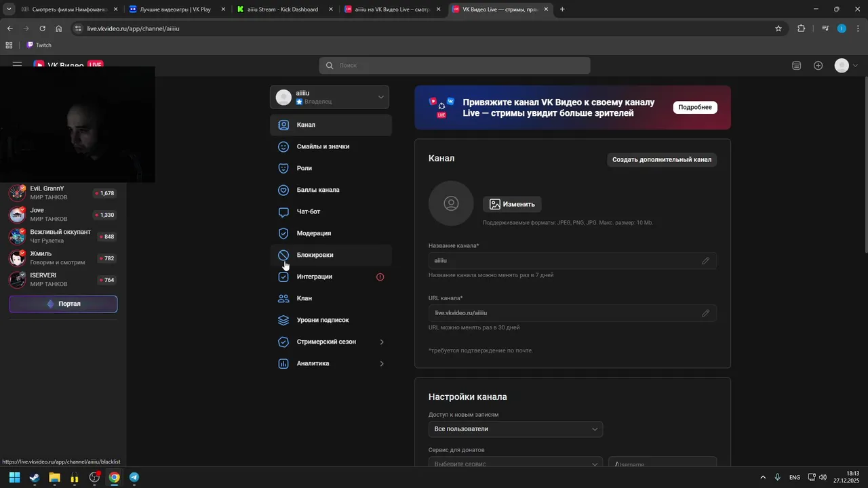Open File Explorer from taskbar
868x488 pixels.
tap(54, 477)
